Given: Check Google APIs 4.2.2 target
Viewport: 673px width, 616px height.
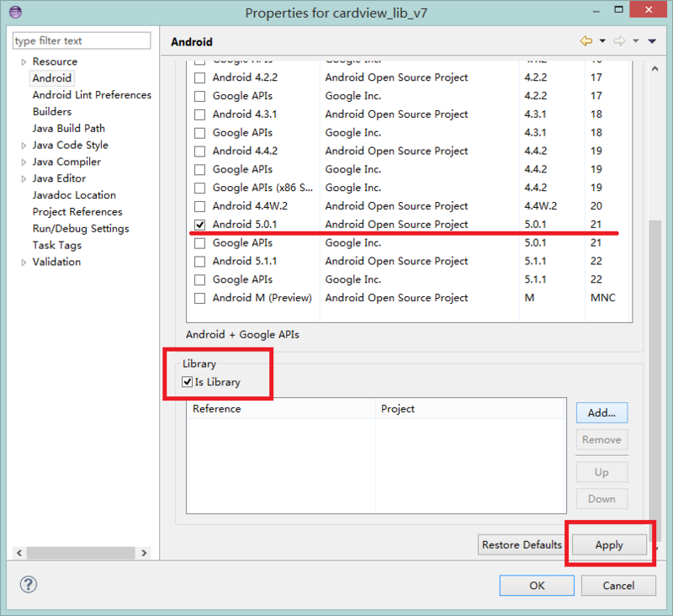Looking at the screenshot, I should coord(199,96).
